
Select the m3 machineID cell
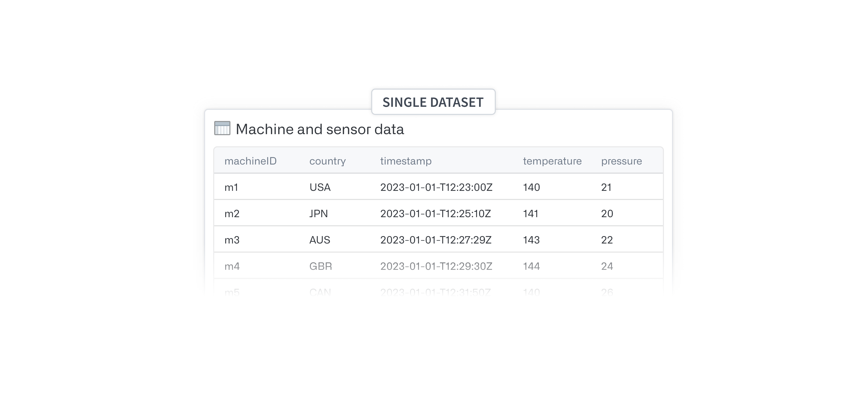coord(232,240)
